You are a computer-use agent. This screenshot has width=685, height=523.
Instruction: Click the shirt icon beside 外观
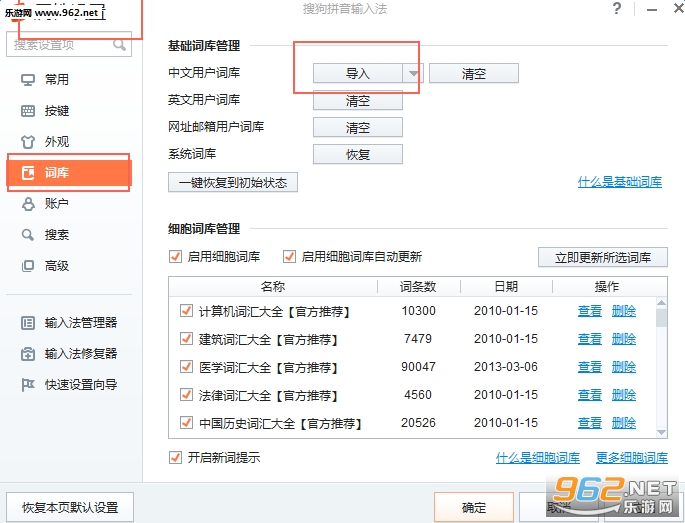[28, 142]
